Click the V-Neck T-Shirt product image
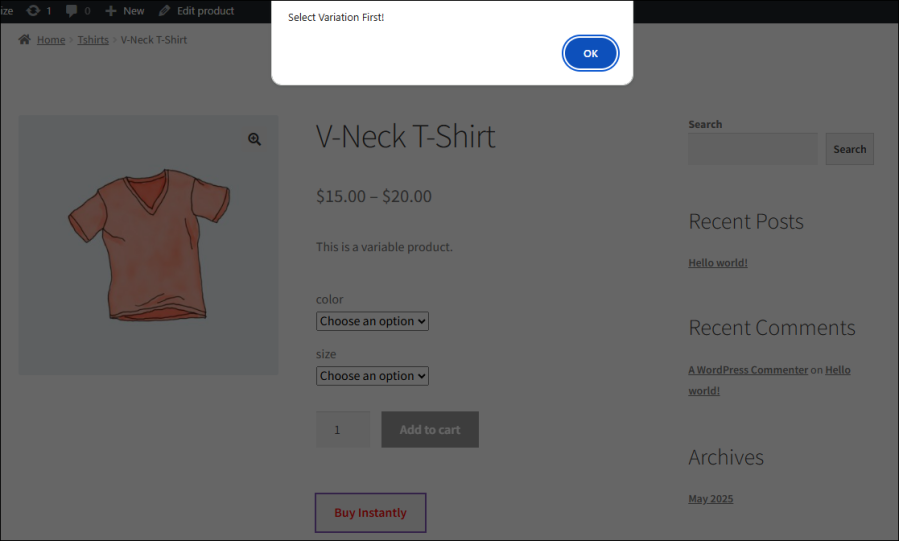Image resolution: width=899 pixels, height=541 pixels. 148,245
